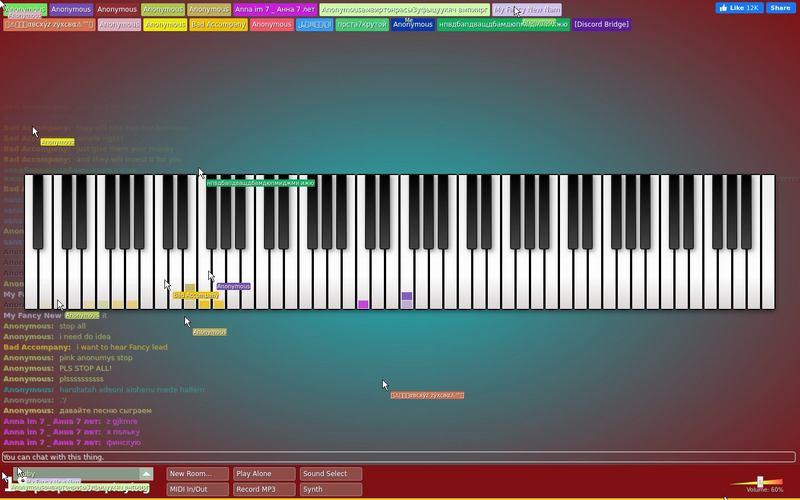This screenshot has width=800, height=500.
Task: Select the 'нпвдбапдващдбамдюпмиджми ижю' green user tag
Action: (x=504, y=24)
